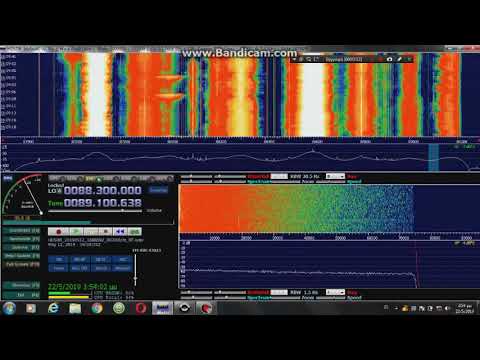Click the green play button

click(76, 231)
